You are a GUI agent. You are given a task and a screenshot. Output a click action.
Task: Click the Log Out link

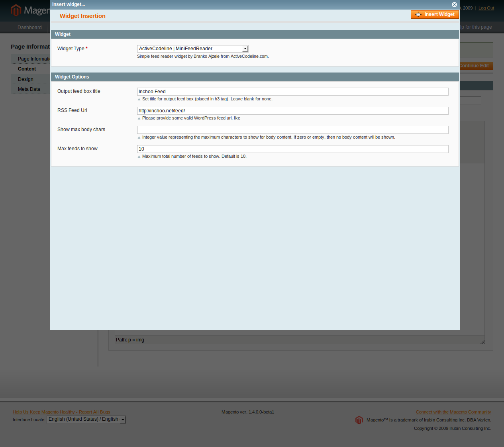click(x=486, y=8)
